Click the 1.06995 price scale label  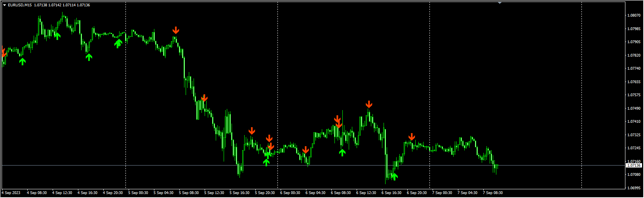634,188
